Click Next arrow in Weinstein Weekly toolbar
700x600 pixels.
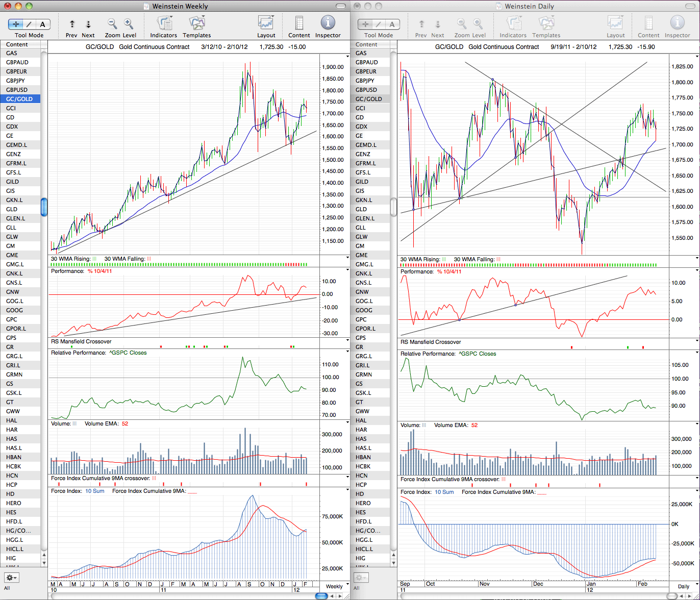(x=88, y=24)
